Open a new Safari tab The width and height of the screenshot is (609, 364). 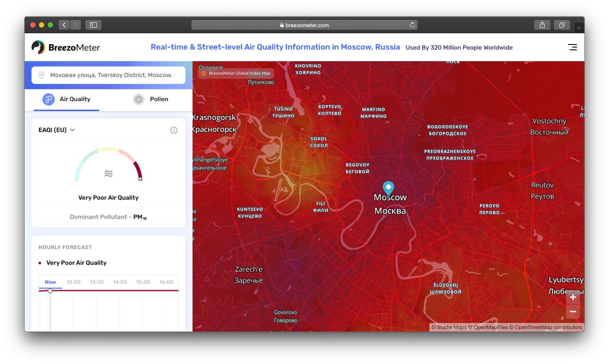pyautogui.click(x=579, y=28)
